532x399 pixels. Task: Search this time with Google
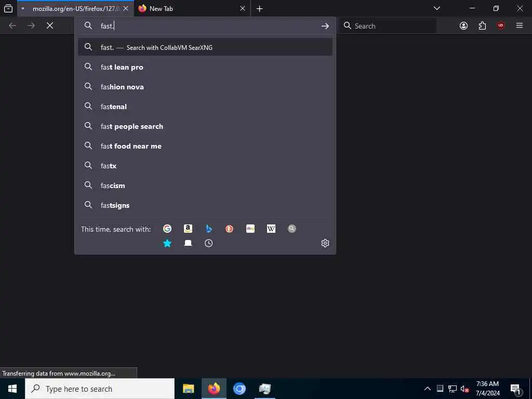point(167,229)
